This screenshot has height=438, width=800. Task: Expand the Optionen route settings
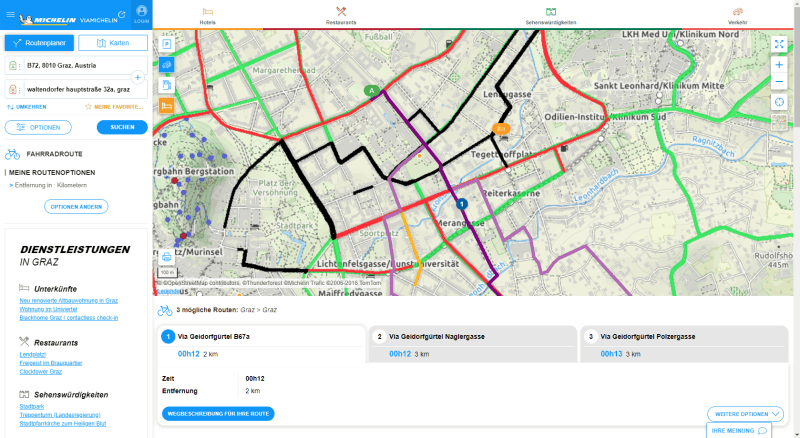coord(38,127)
